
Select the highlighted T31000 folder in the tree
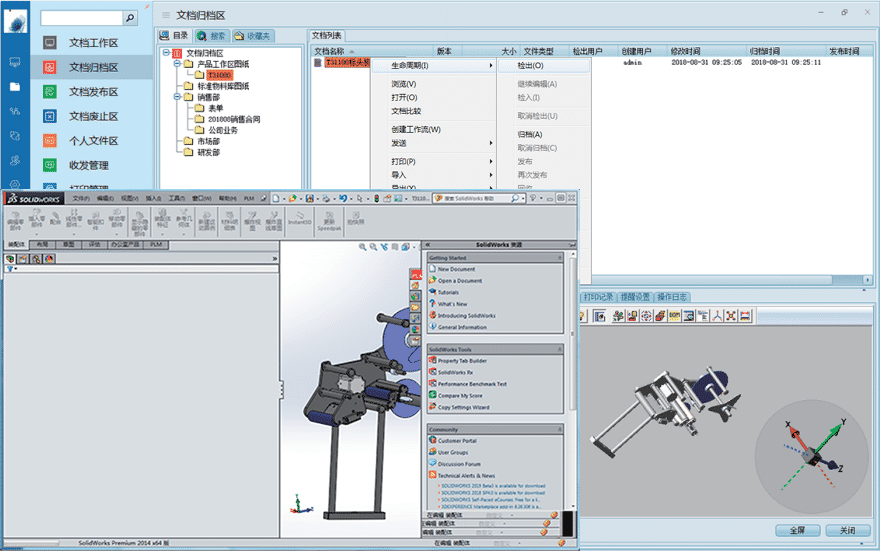coord(219,75)
